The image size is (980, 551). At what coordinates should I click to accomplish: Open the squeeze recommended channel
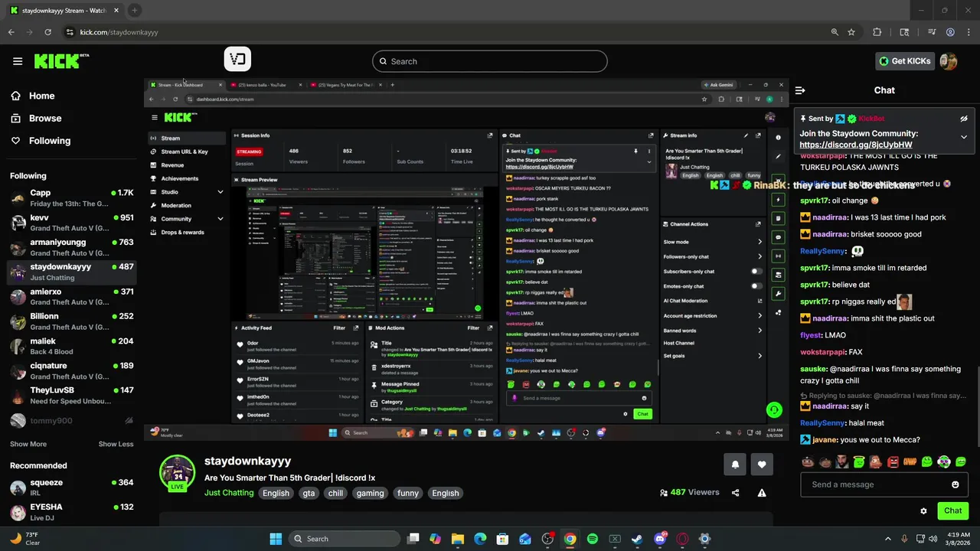(x=72, y=487)
